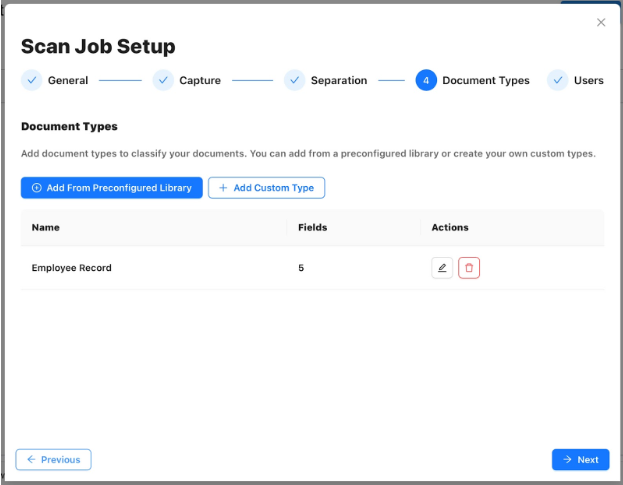Screen dimensions: 623x485
Task: Open the Separation step label
Action: (339, 80)
